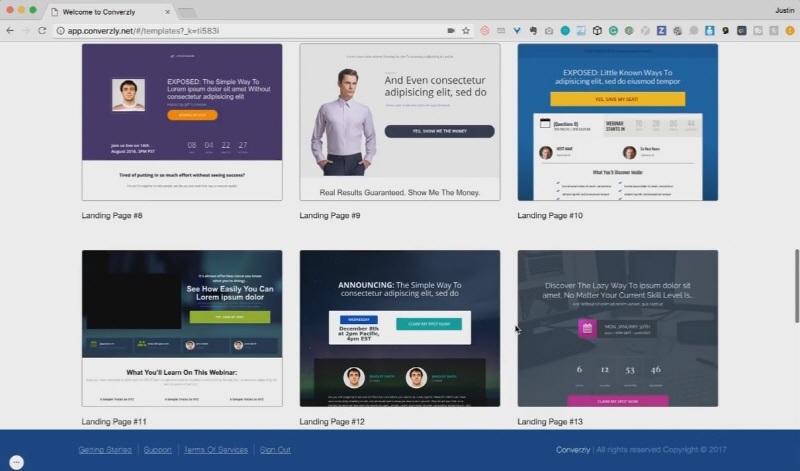Screen dimensions: 800x471
Task: Click the Sign Out link
Action: [275, 450]
